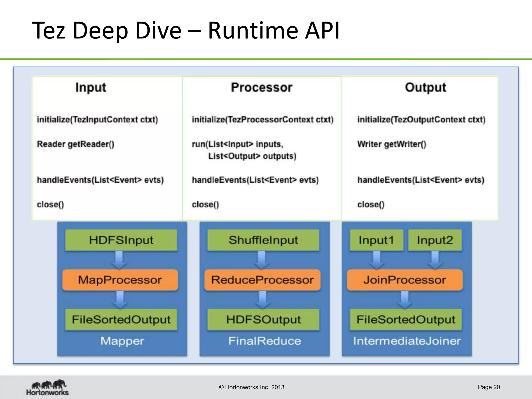Click FileSortedOutput box in IntermediateJoiner block
This screenshot has height=399, width=532.
coord(406,320)
